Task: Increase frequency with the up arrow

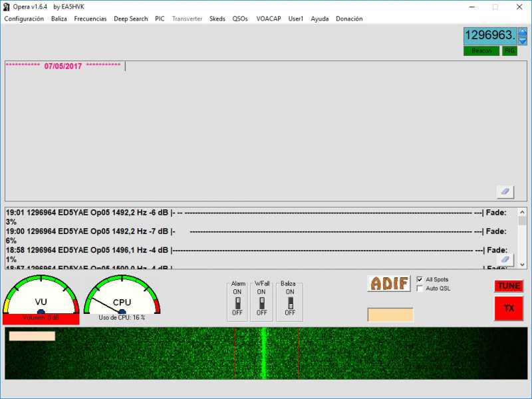Action: point(522,31)
